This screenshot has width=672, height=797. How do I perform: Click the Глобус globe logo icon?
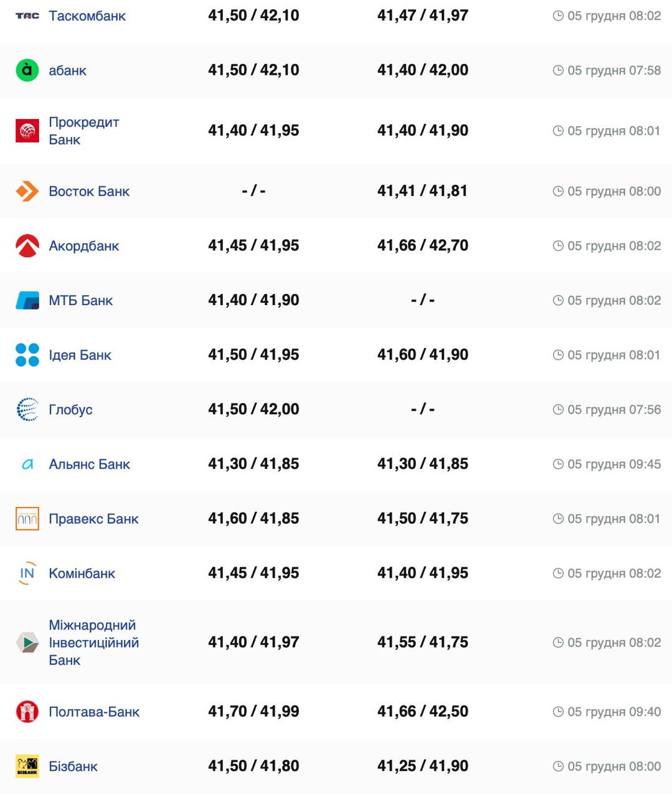[x=27, y=410]
